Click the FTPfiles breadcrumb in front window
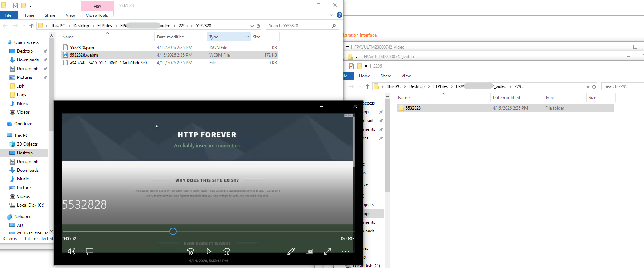The height and width of the screenshot is (268, 644). pos(105,26)
